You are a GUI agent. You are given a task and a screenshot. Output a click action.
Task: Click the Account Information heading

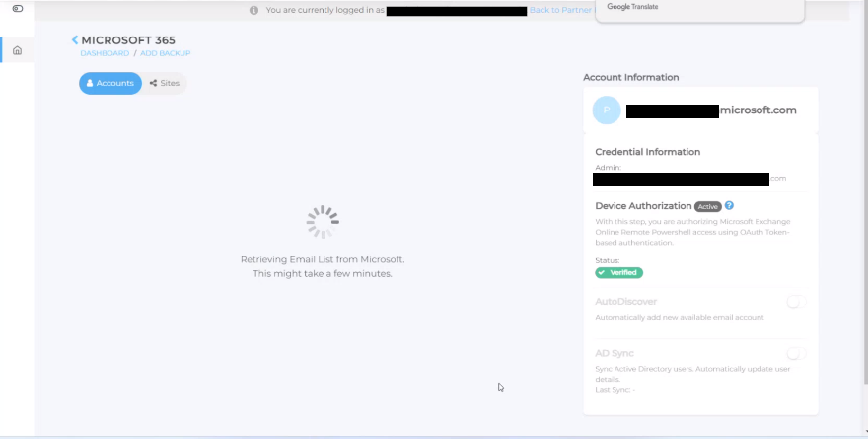[x=630, y=78]
